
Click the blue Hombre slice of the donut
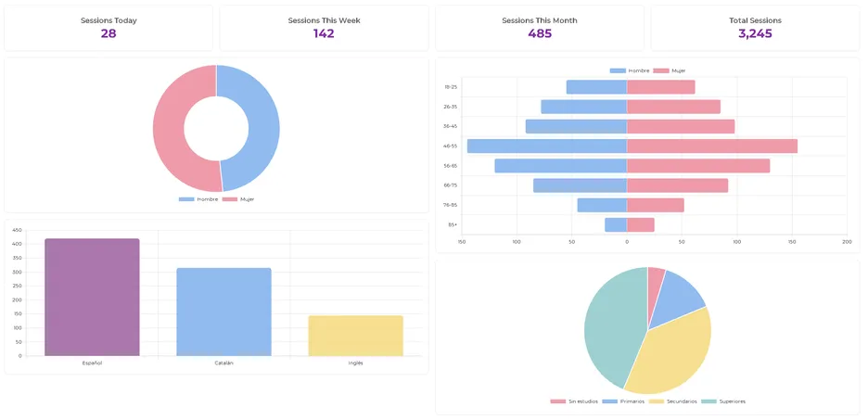[x=263, y=127]
